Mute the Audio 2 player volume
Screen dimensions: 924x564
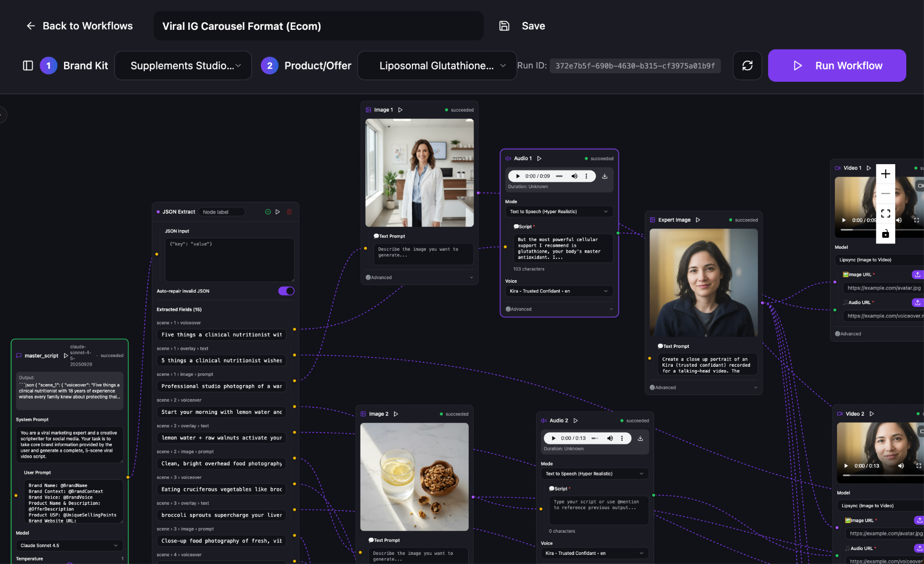click(x=610, y=438)
